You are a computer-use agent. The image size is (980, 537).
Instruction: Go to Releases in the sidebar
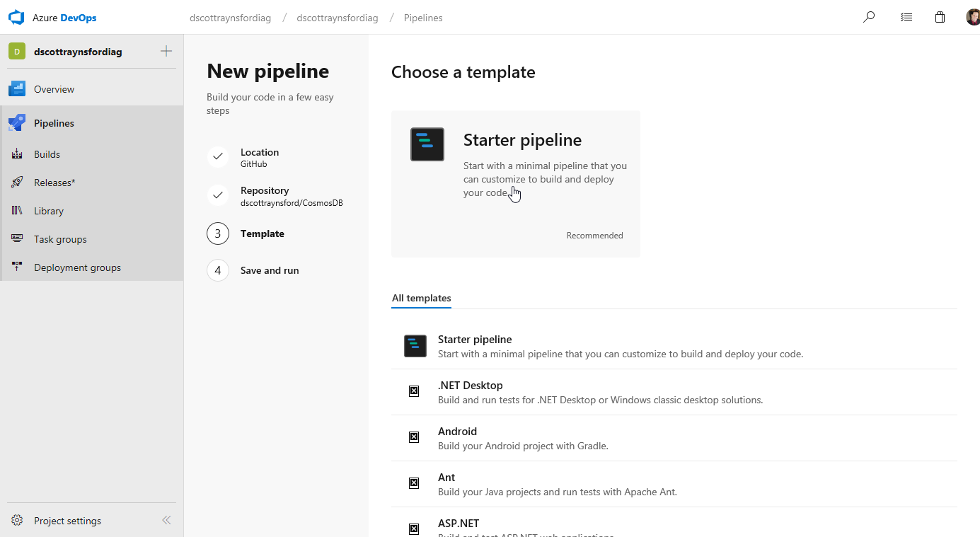tap(54, 183)
